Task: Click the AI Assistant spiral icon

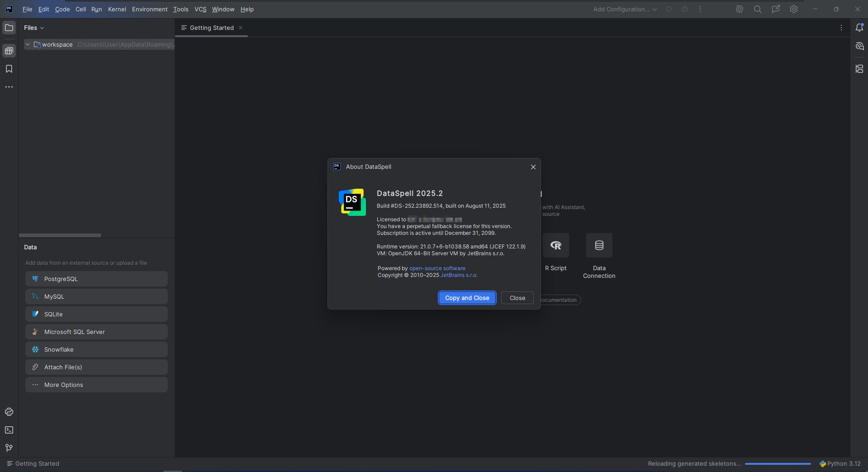Action: pyautogui.click(x=740, y=9)
